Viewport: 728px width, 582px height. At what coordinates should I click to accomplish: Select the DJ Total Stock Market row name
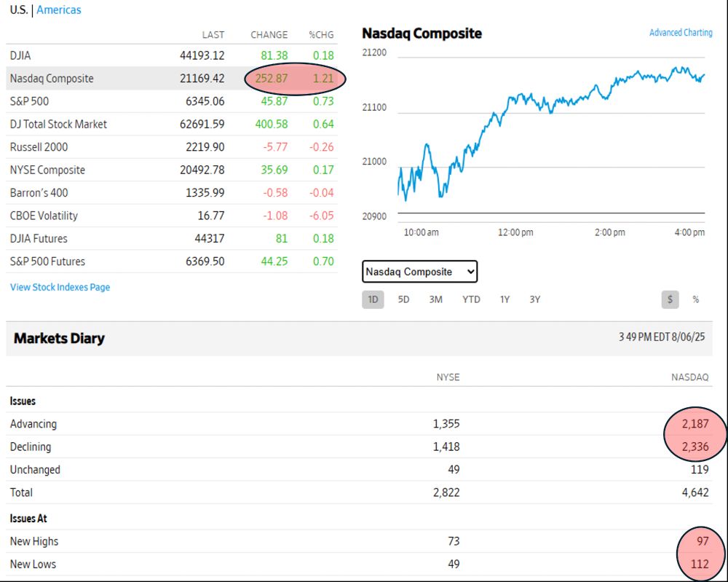pyautogui.click(x=58, y=124)
